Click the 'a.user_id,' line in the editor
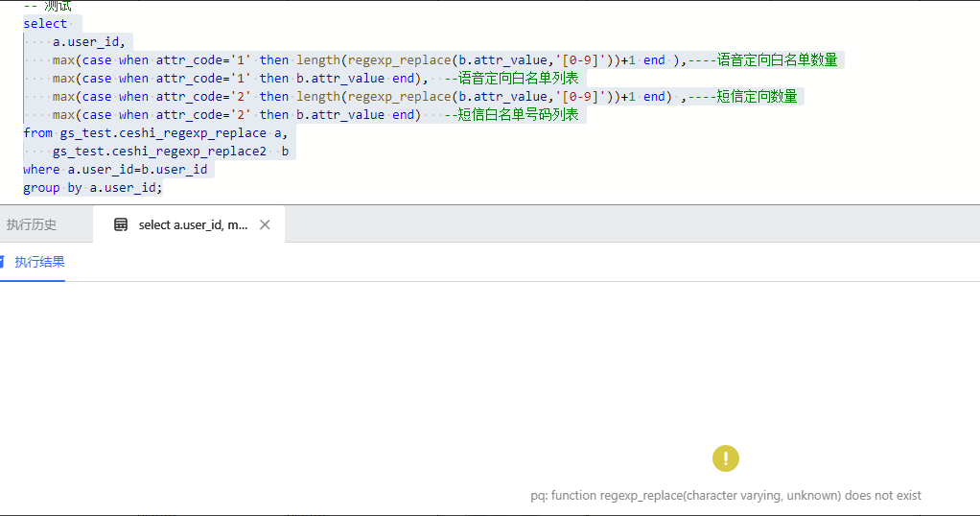Viewport: 980px width, 516px height. (x=89, y=42)
